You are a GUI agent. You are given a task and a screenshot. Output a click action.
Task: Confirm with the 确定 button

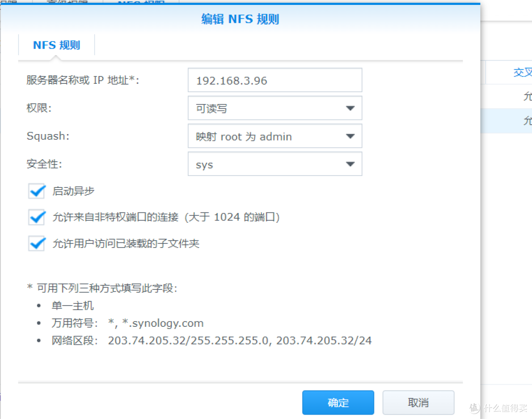coord(338,403)
